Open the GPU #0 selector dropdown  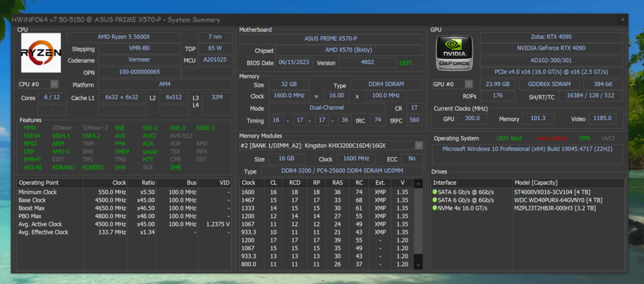tap(469, 84)
